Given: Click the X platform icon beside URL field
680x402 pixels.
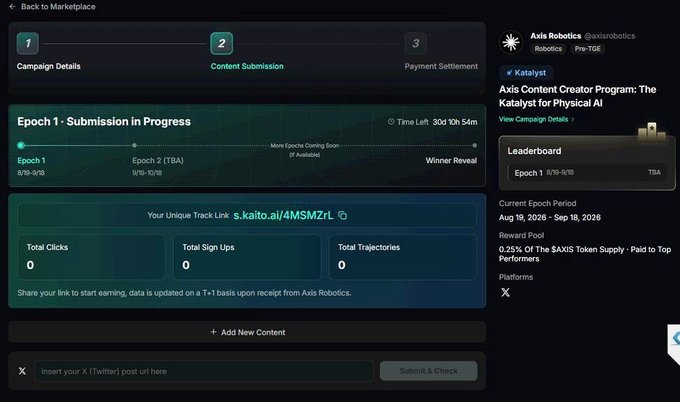Looking at the screenshot, I should [22, 371].
